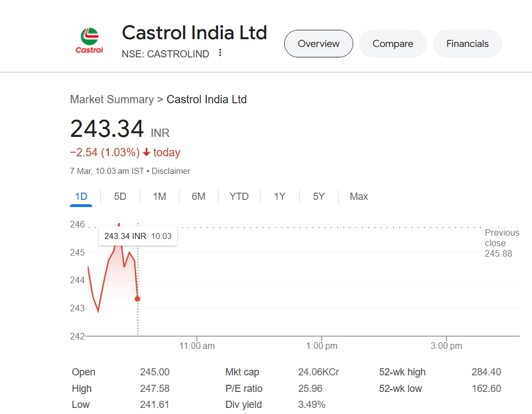Click the red down arrow indicator
Viewport: 532px width, 414px height.
(x=146, y=153)
